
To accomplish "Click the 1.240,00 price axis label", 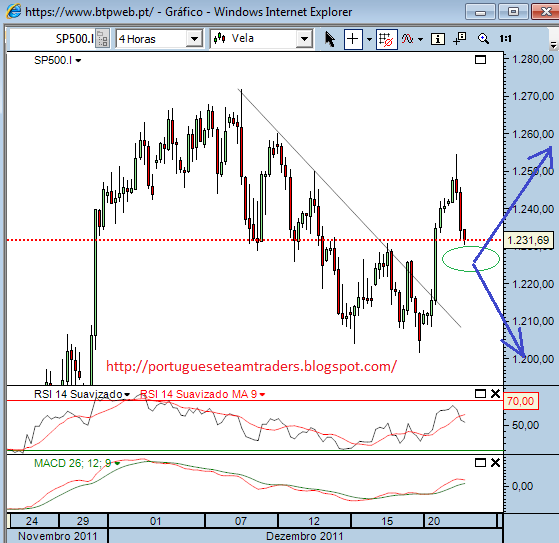I will [x=533, y=209].
